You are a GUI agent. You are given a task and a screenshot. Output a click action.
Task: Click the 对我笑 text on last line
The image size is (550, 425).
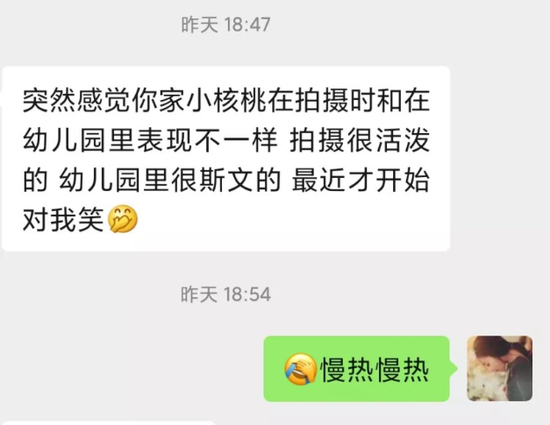tap(63, 220)
